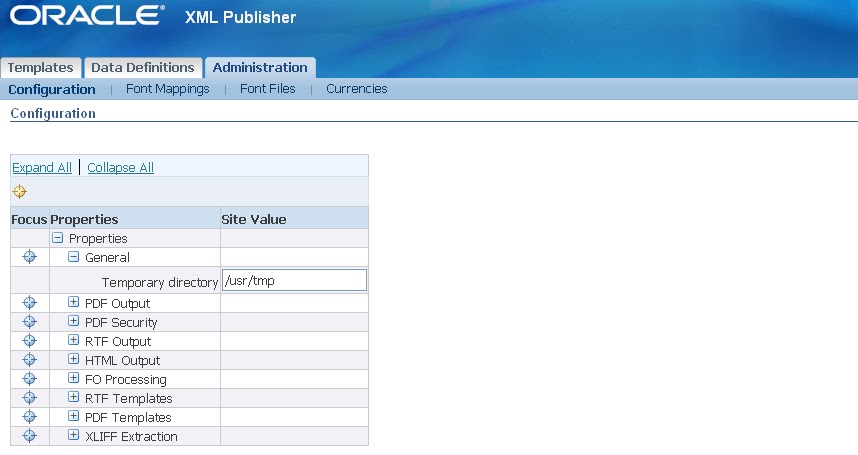Click the HTML Output row label
The height and width of the screenshot is (455, 858).
pyautogui.click(x=123, y=360)
